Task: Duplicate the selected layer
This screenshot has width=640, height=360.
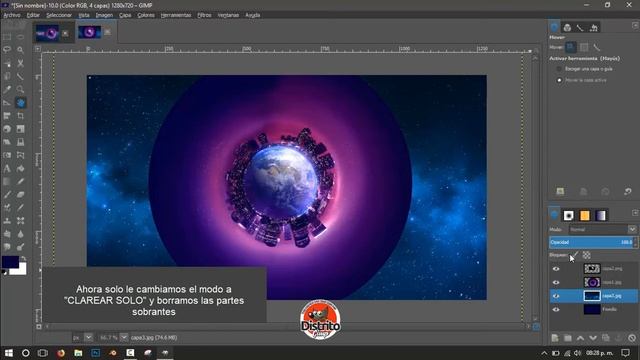Action: tap(606, 338)
